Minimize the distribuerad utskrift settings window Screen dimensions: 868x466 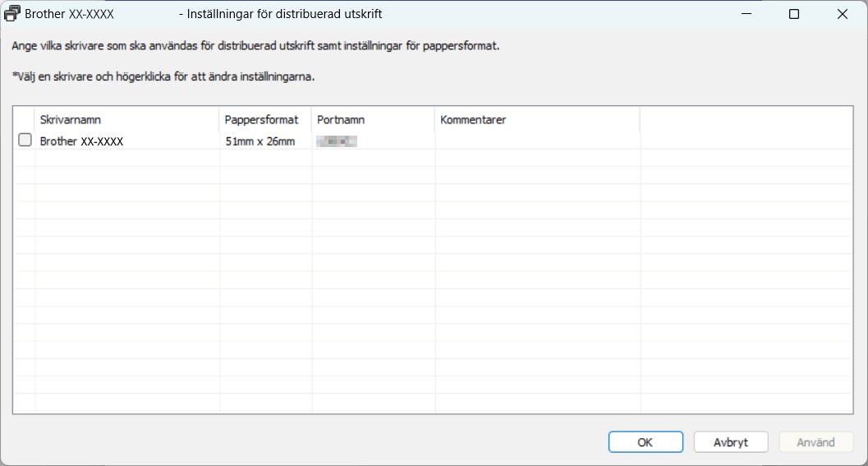coord(746,14)
